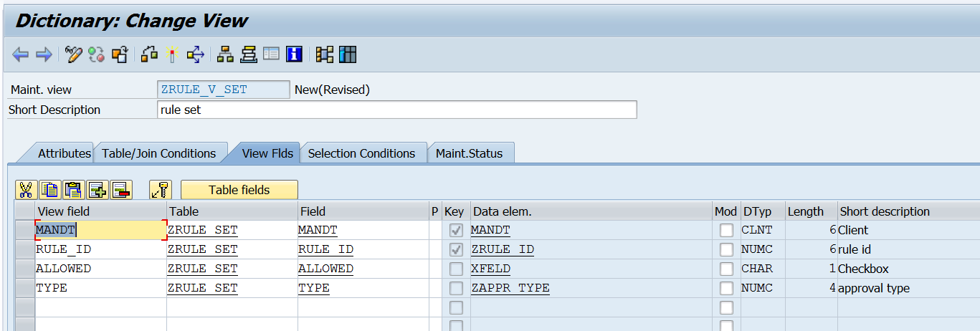Viewport: 980px width, 331px height.
Task: Click the back arrow icon
Action: pos(20,54)
